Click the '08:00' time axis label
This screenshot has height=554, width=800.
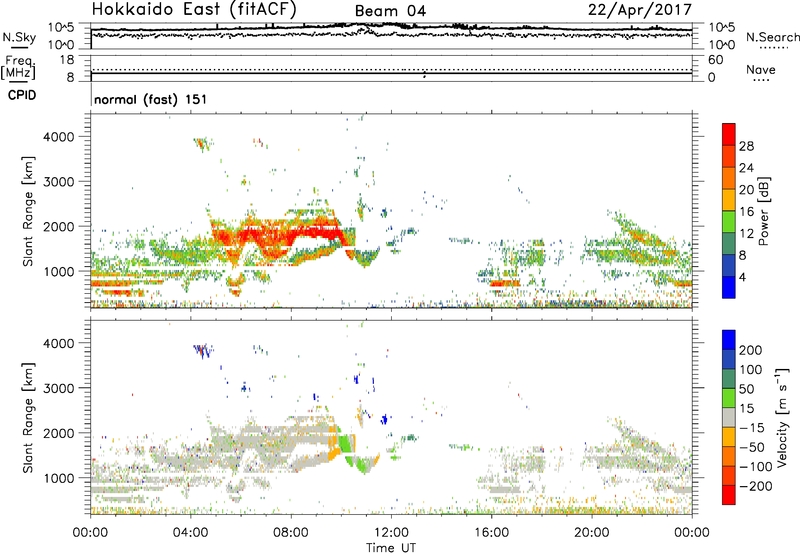[291, 533]
